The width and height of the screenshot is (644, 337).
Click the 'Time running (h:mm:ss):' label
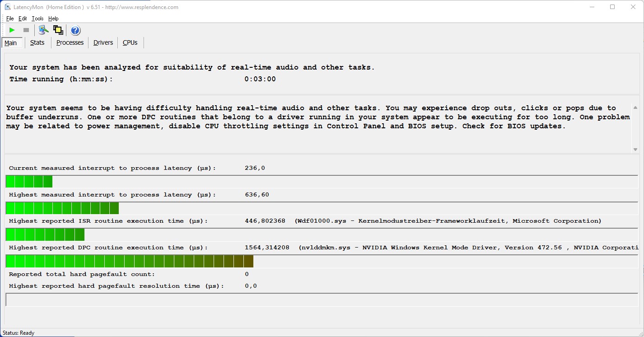click(x=61, y=79)
